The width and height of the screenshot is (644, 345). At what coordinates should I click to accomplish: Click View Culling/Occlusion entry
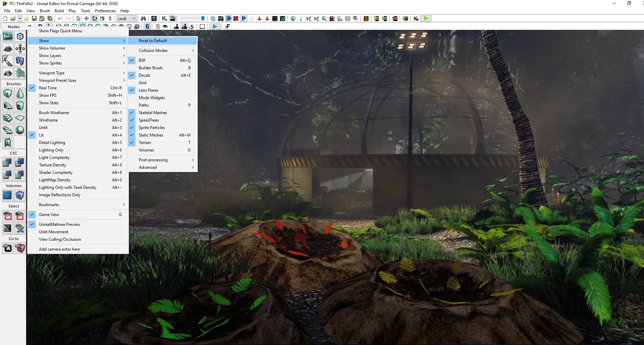coord(78,239)
